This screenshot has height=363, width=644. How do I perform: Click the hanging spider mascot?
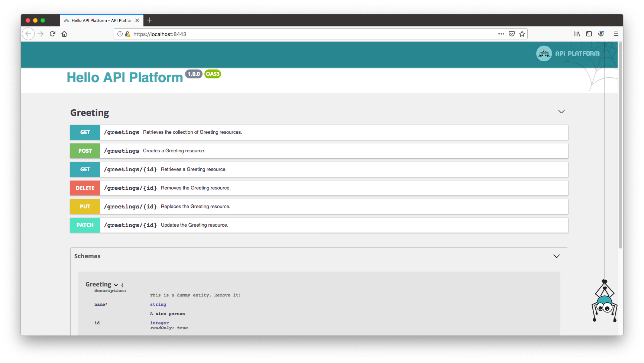pyautogui.click(x=605, y=301)
